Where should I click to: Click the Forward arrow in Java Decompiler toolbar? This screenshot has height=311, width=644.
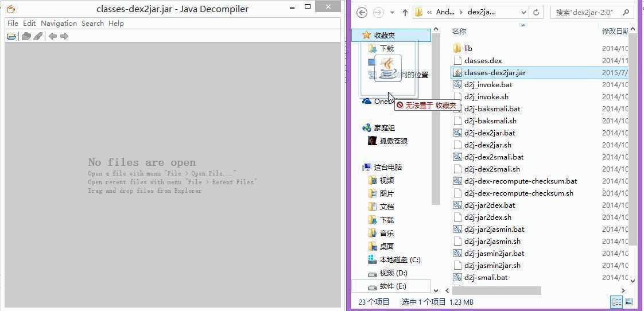pyautogui.click(x=64, y=37)
